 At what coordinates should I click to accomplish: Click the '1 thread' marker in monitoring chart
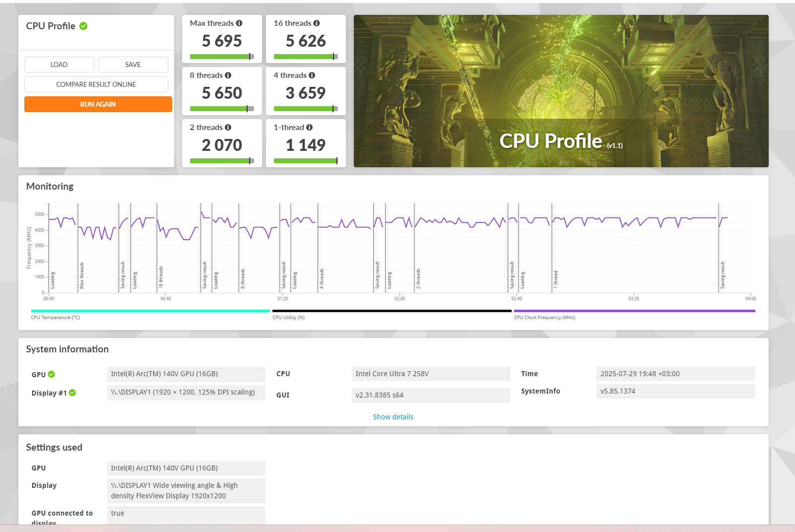[556, 279]
